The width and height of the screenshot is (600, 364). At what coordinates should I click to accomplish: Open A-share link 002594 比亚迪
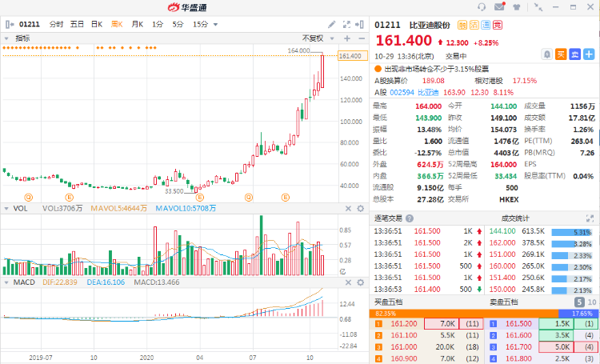[x=414, y=93]
